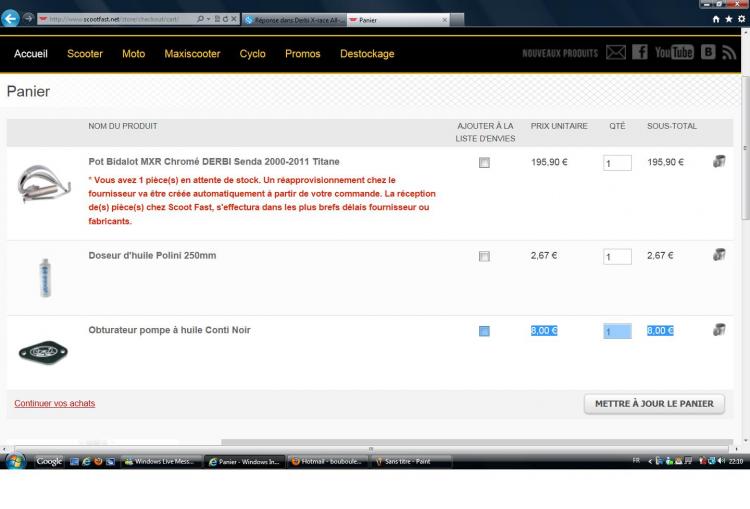Viewport: 750px width, 509px height.
Task: Open the address bar search dropdown arrow
Action: (x=208, y=19)
